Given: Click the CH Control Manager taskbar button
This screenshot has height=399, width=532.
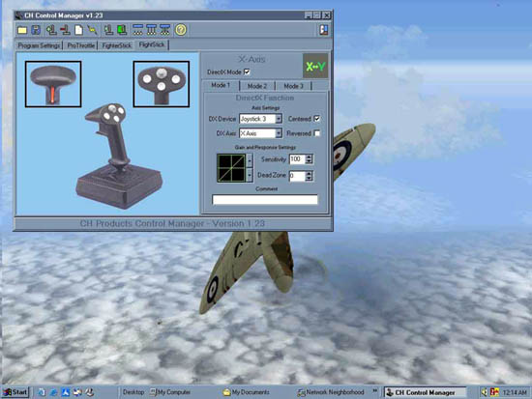Looking at the screenshot, I should pyautogui.click(x=425, y=392).
